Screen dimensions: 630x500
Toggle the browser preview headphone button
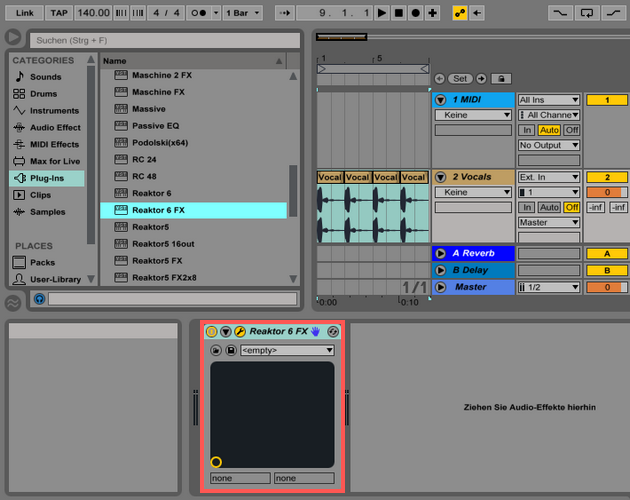point(39,299)
